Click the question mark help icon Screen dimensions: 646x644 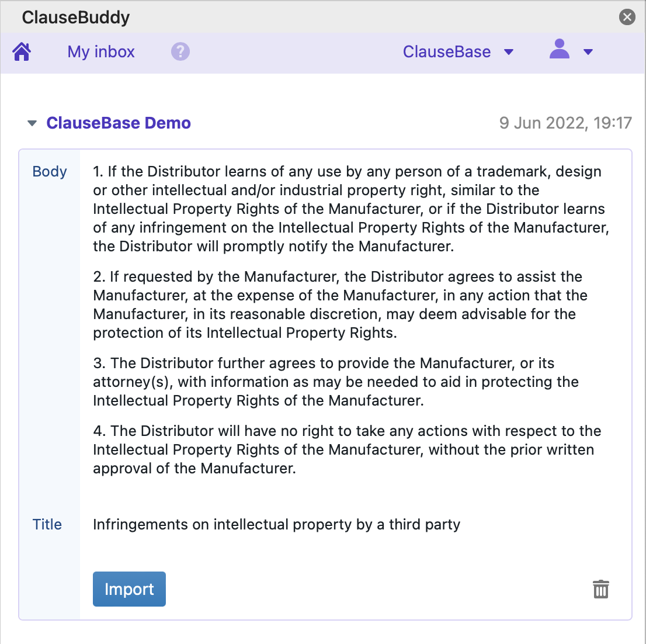pos(180,52)
